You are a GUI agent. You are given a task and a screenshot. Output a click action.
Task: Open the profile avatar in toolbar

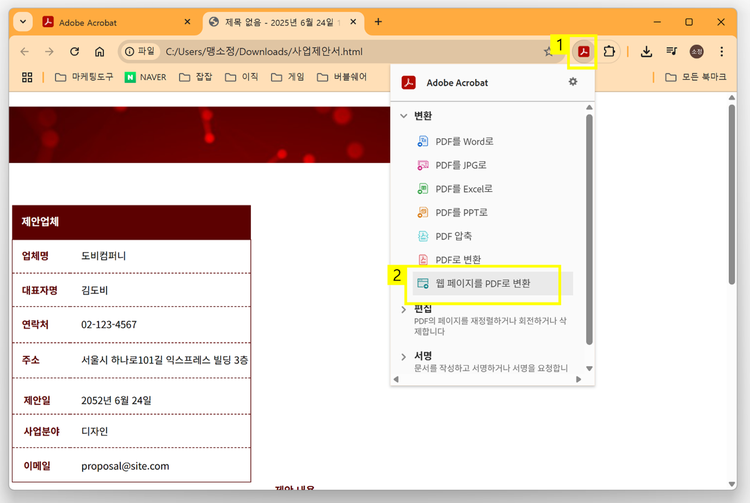(696, 52)
